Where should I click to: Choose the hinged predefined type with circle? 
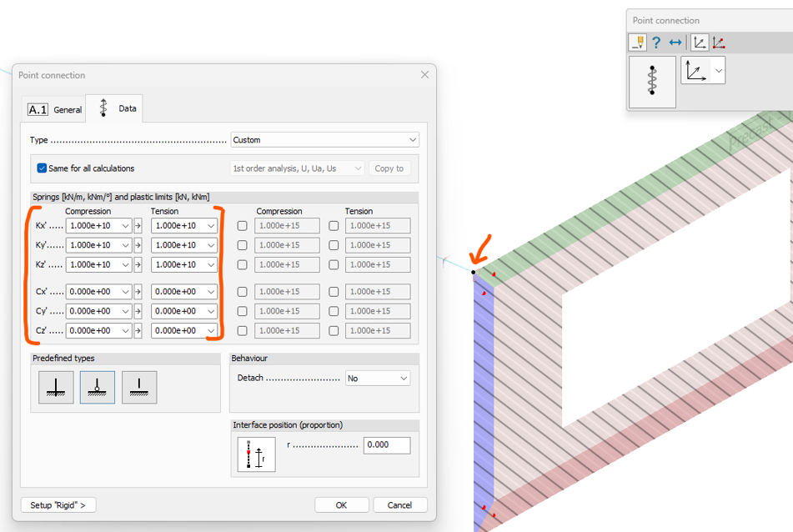[x=98, y=388]
